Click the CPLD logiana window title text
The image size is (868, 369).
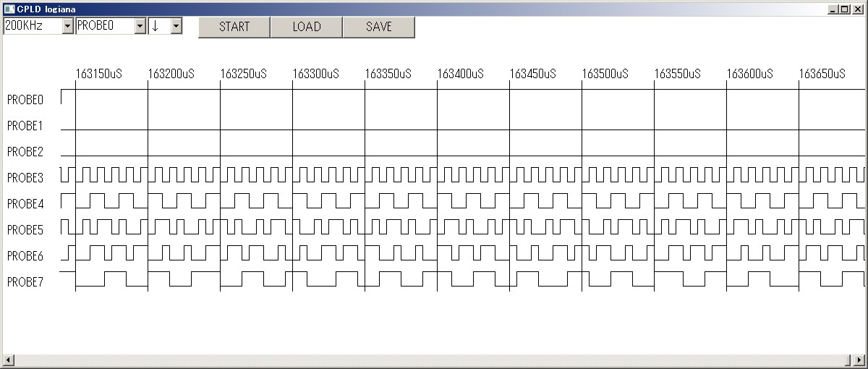46,9
